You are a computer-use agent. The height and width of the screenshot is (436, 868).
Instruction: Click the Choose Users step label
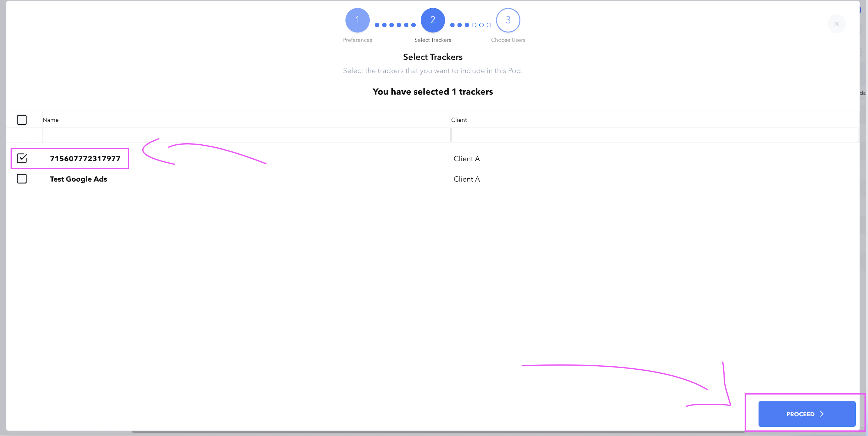[508, 40]
